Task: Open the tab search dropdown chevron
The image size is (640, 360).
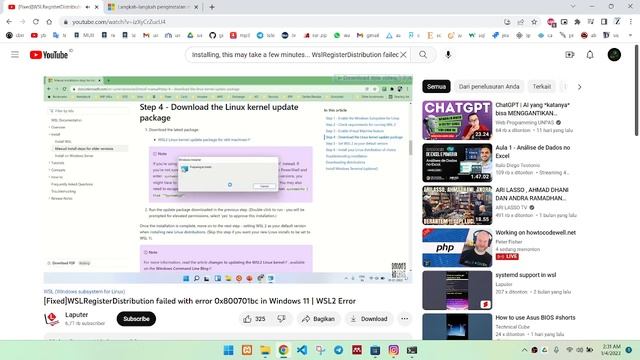Action: [573, 7]
